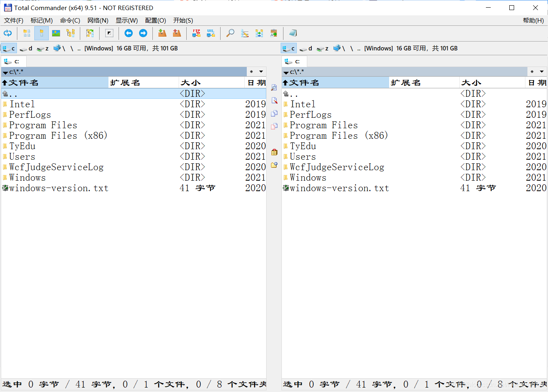The width and height of the screenshot is (548, 392).
Task: Sort right panel by 扩展名 column
Action: [424, 83]
